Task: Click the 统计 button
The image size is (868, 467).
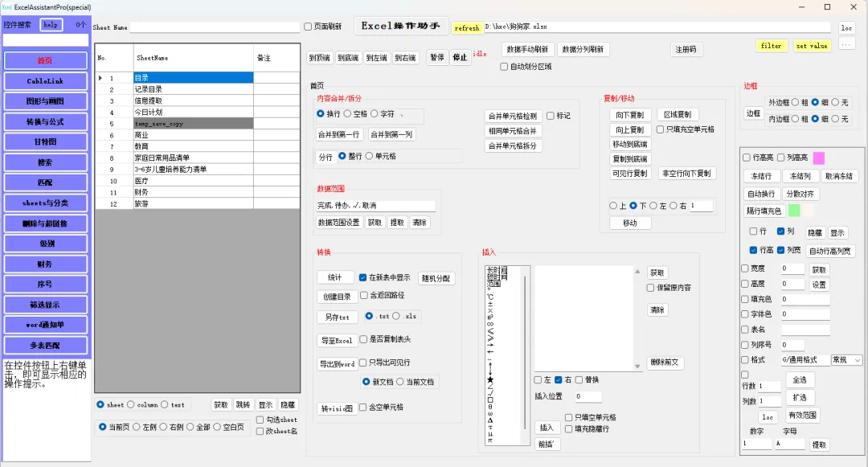Action: click(335, 277)
